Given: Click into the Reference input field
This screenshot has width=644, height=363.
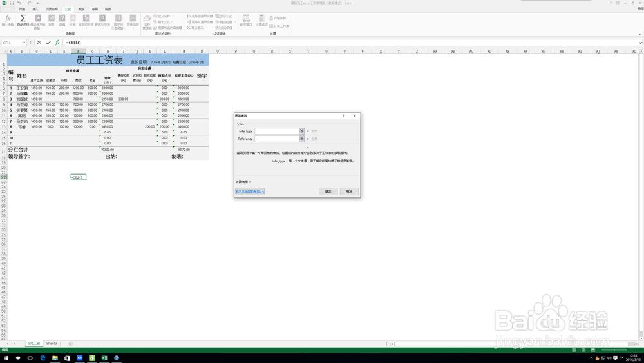Looking at the screenshot, I should point(277,139).
